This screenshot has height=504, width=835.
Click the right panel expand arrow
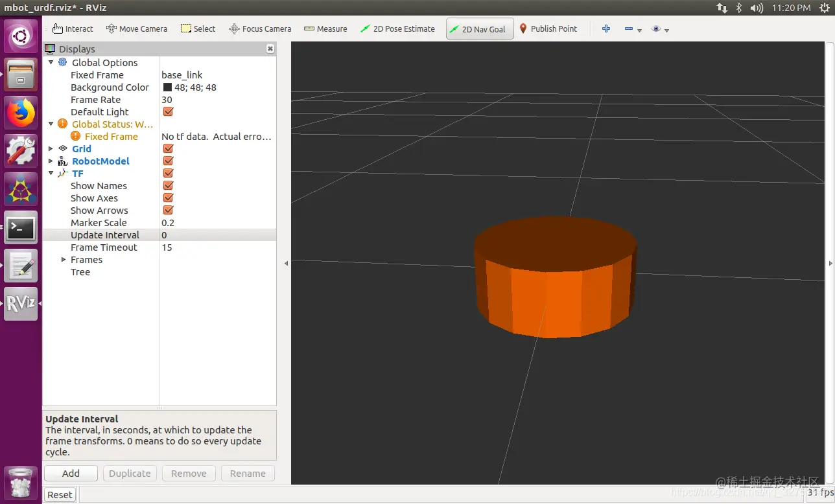point(831,263)
